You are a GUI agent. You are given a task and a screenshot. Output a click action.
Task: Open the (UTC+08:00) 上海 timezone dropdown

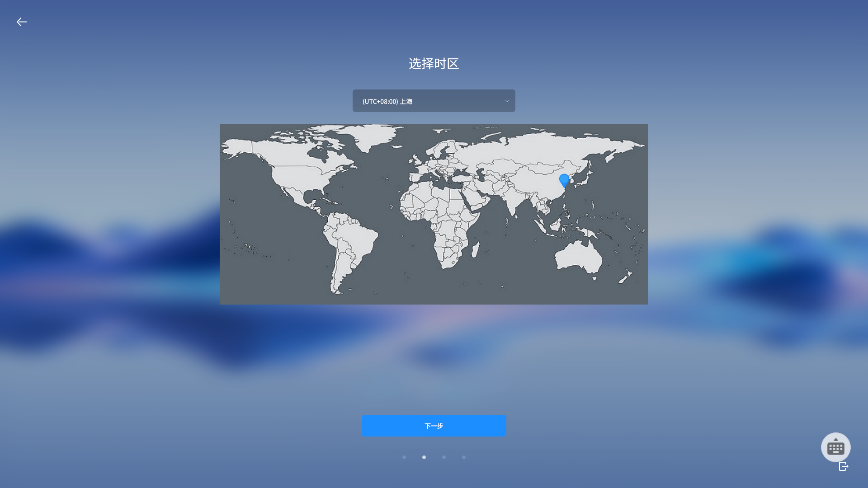(434, 101)
